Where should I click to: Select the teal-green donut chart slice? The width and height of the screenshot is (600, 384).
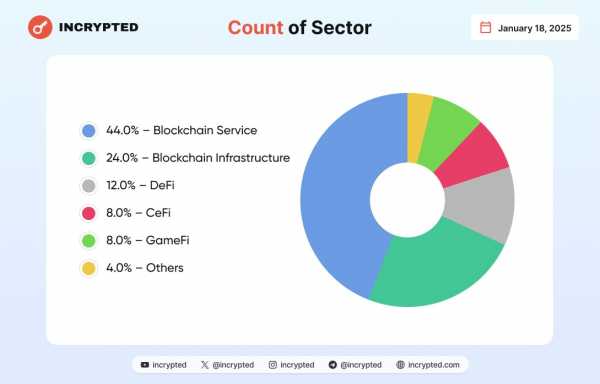click(x=436, y=268)
